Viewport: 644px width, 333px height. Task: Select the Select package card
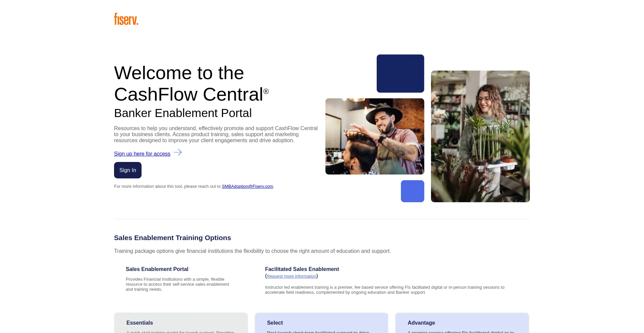(321, 323)
